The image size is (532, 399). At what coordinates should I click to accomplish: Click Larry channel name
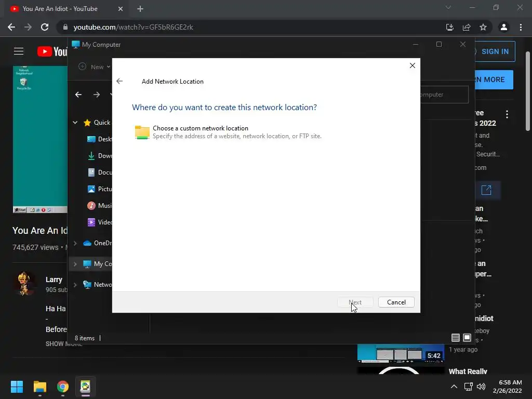click(54, 280)
